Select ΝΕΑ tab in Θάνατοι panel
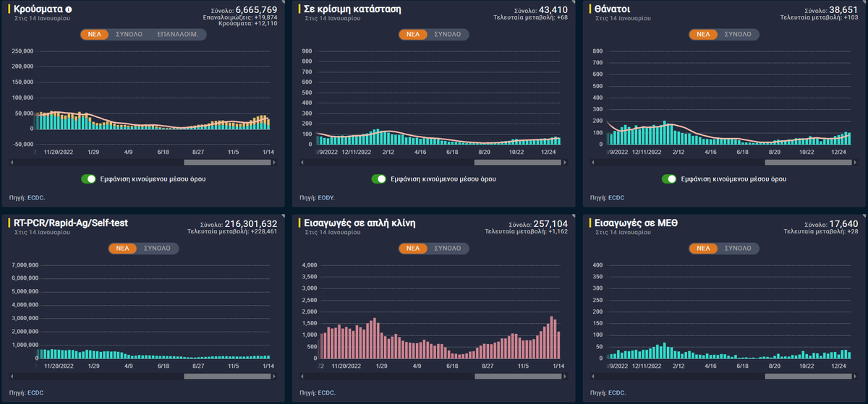The height and width of the screenshot is (404, 868). click(x=703, y=34)
